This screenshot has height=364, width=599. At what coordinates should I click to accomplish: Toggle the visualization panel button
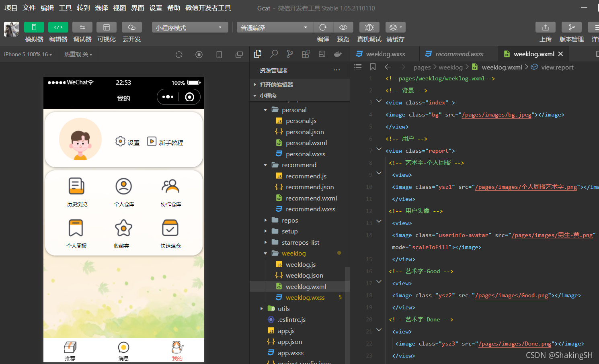click(107, 27)
